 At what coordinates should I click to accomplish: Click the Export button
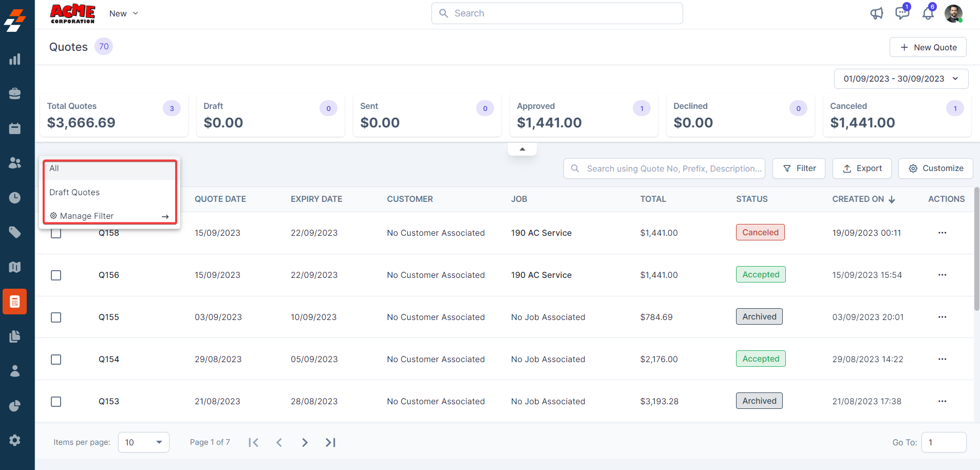(x=861, y=168)
